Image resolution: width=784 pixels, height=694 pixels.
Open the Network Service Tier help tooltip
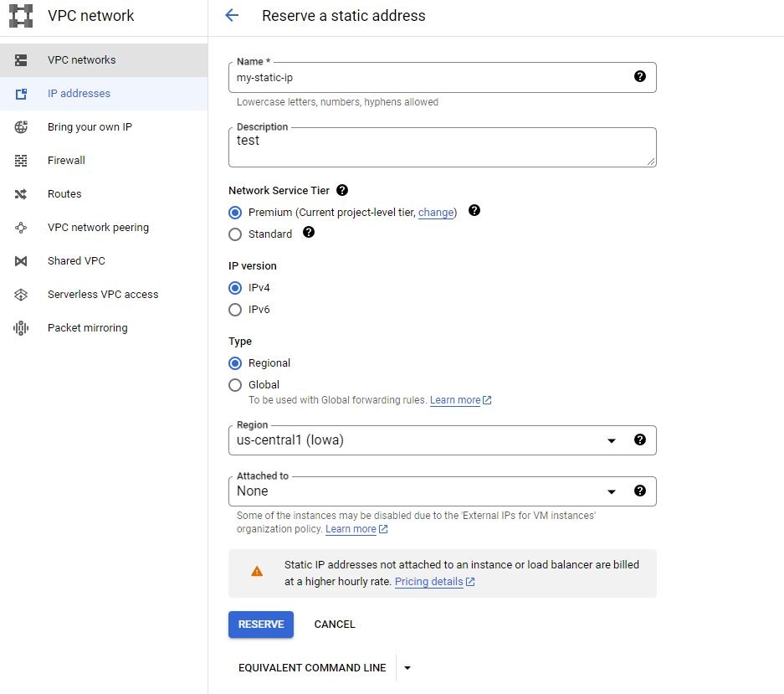342,190
